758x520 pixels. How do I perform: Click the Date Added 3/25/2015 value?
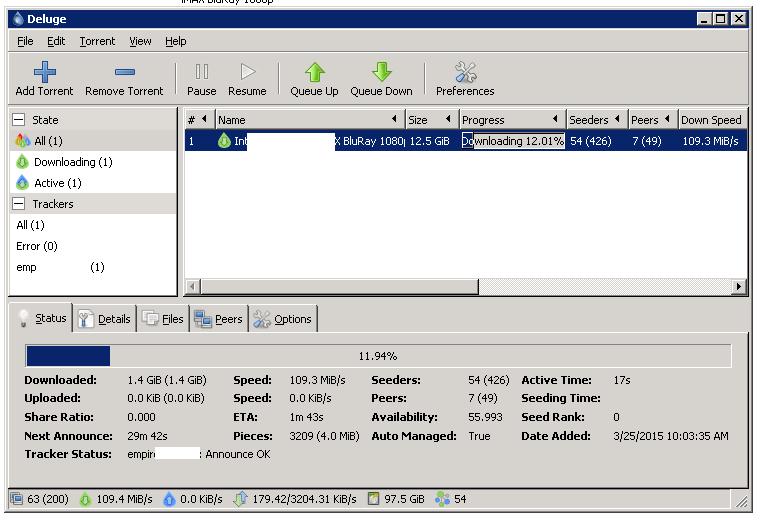tap(671, 435)
